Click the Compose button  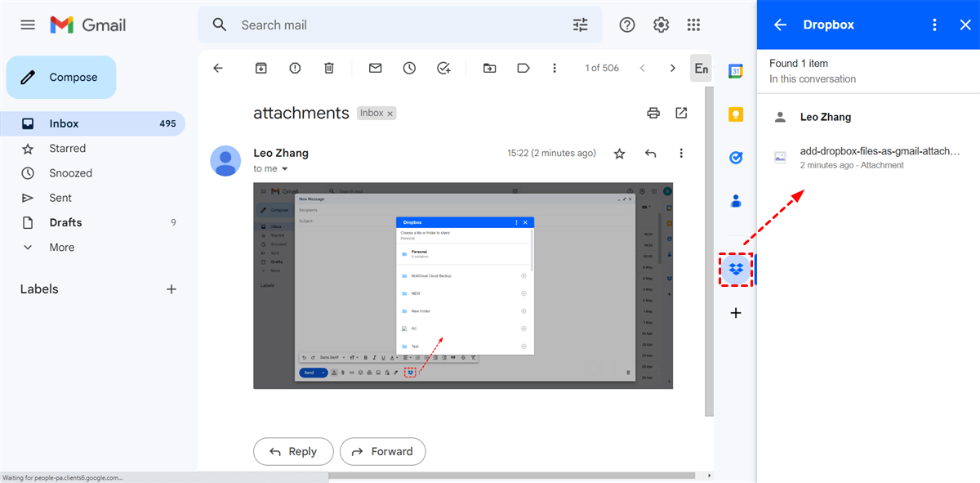tap(61, 78)
